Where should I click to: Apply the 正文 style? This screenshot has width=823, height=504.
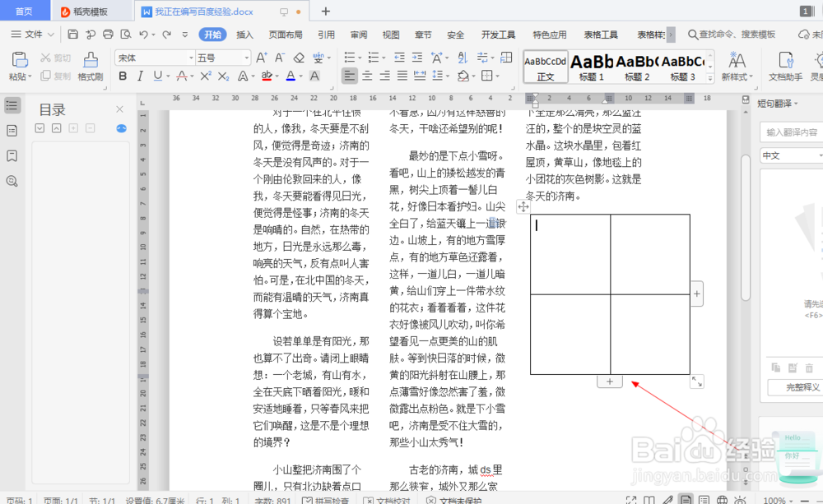tap(546, 67)
